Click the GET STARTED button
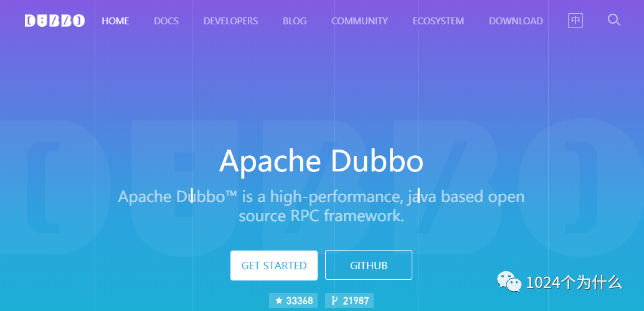Viewport: 644px width, 311px height. 274,266
